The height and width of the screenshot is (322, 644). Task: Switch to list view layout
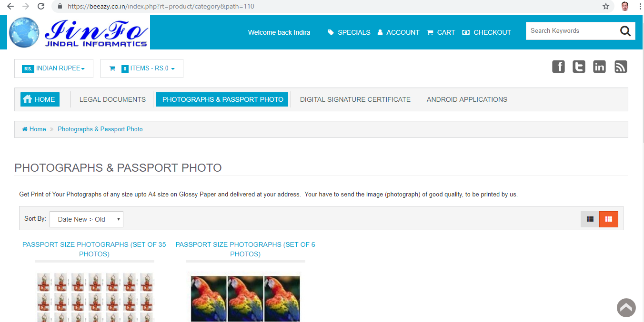pyautogui.click(x=590, y=219)
